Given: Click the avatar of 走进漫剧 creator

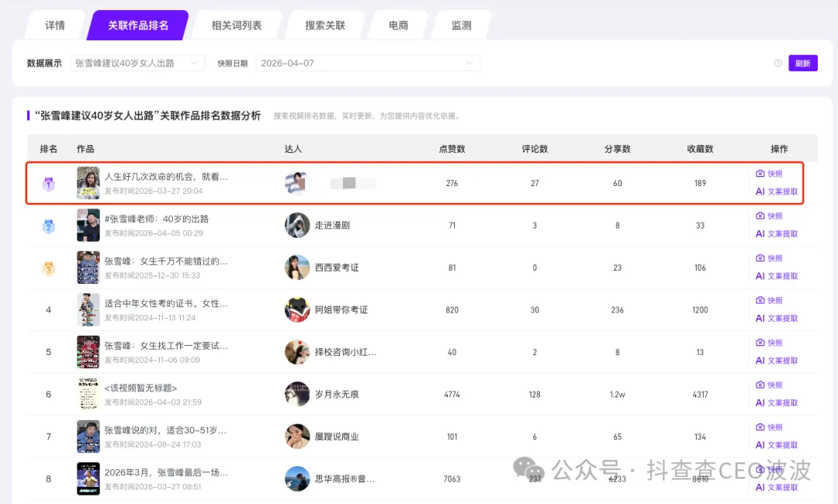Looking at the screenshot, I should pos(296,225).
